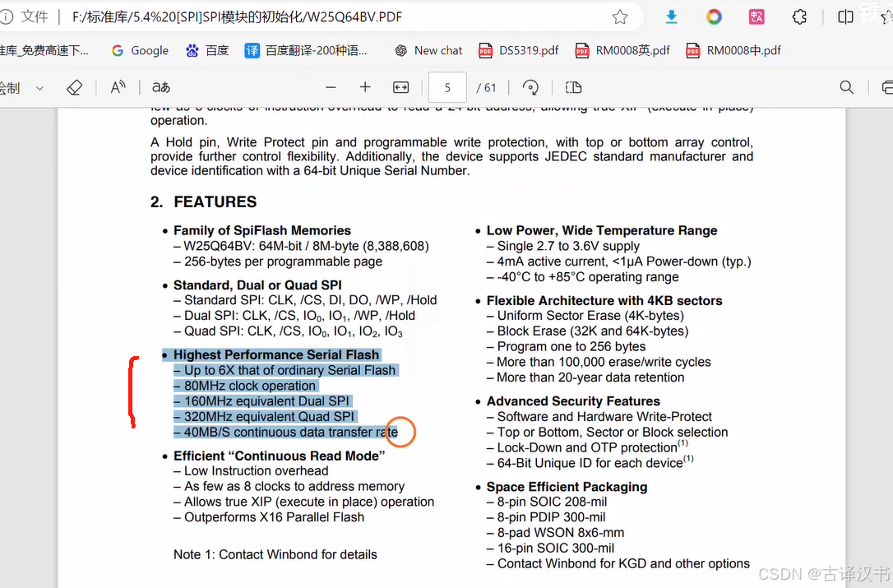Click the text 'Outperforms X16 Parallel Flash'
The width and height of the screenshot is (893, 588).
click(274, 517)
